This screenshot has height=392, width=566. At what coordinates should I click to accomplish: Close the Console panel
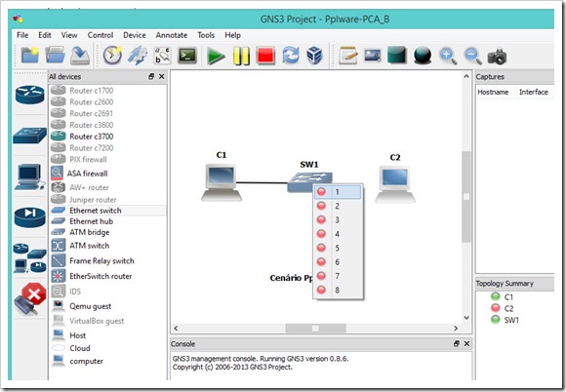(x=466, y=343)
